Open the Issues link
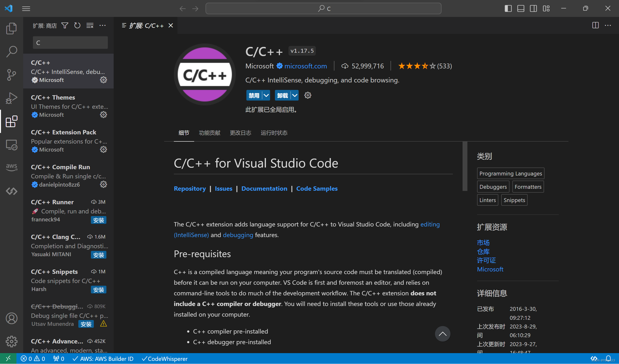This screenshot has width=619, height=364. pos(223,188)
